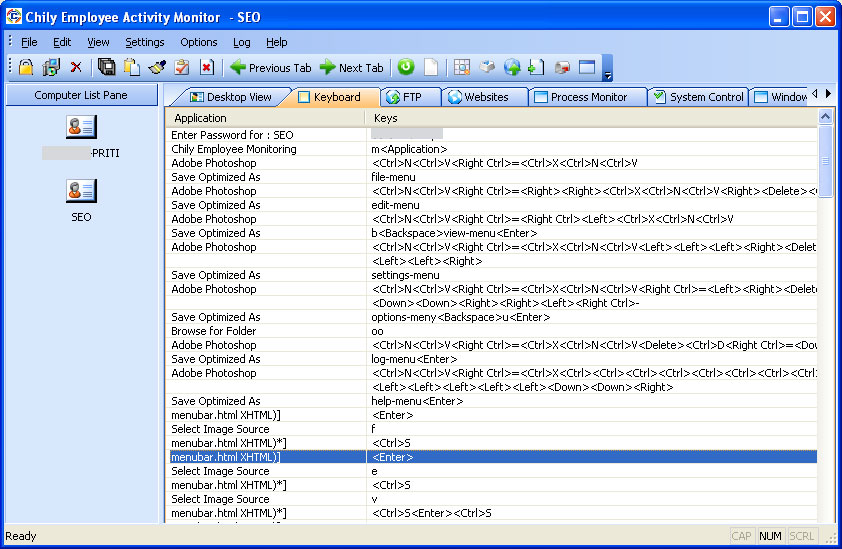This screenshot has width=842, height=549.
Task: Click the clipboard paste toolbar icon
Action: tap(132, 67)
